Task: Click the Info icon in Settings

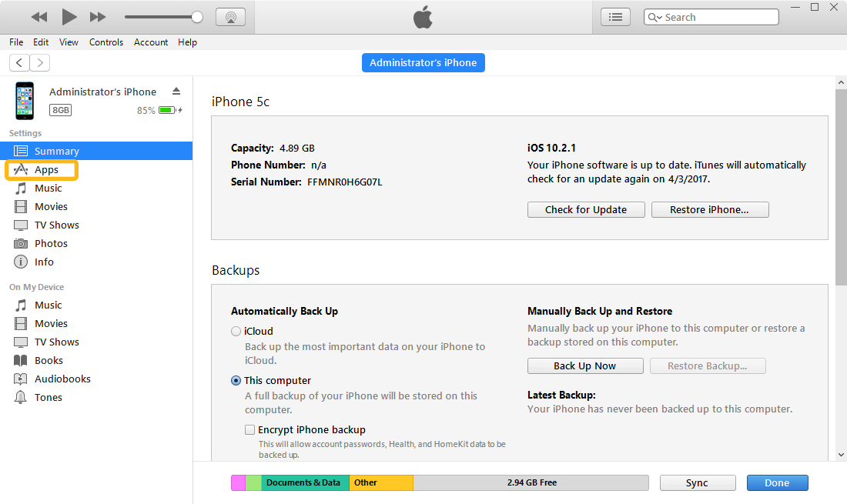Action: pyautogui.click(x=21, y=262)
